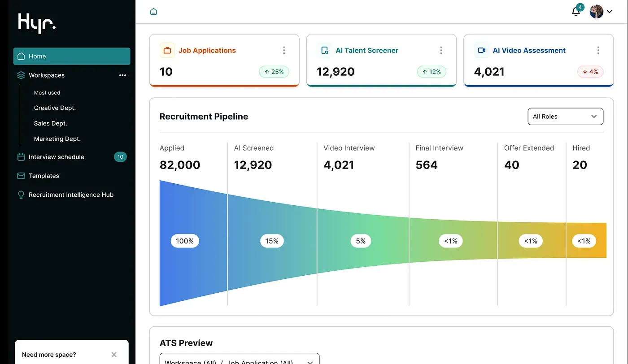Click the Templates envelope icon

(x=21, y=176)
